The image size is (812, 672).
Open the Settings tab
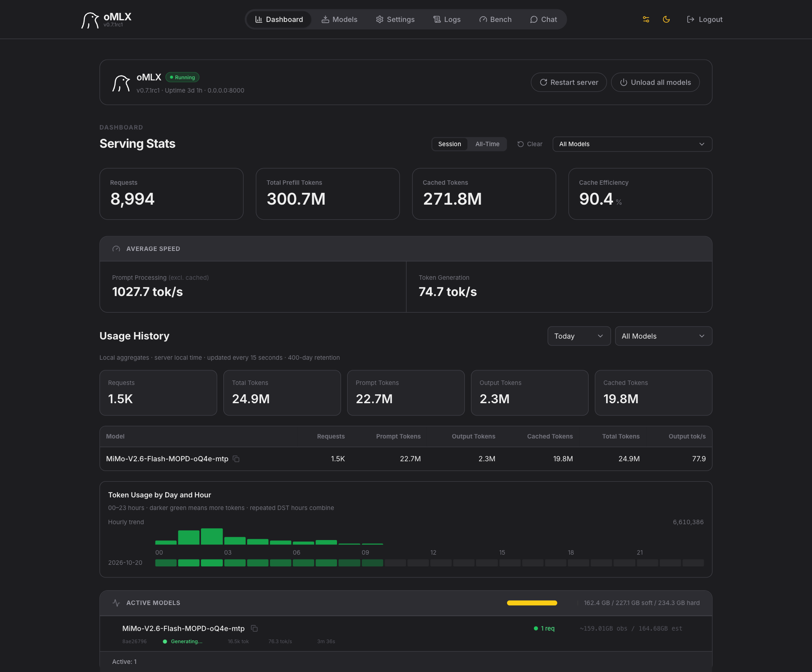click(395, 19)
